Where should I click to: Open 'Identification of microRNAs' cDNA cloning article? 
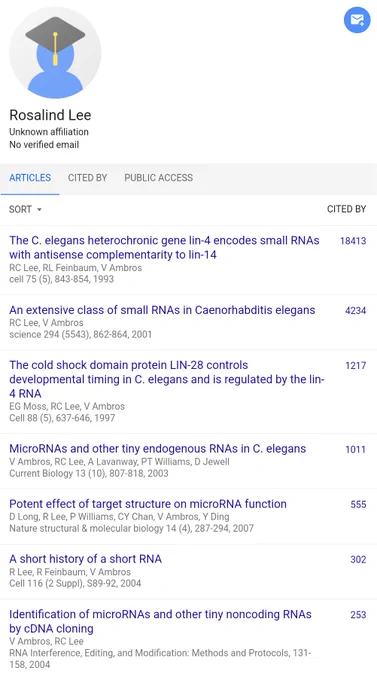pyautogui.click(x=161, y=621)
